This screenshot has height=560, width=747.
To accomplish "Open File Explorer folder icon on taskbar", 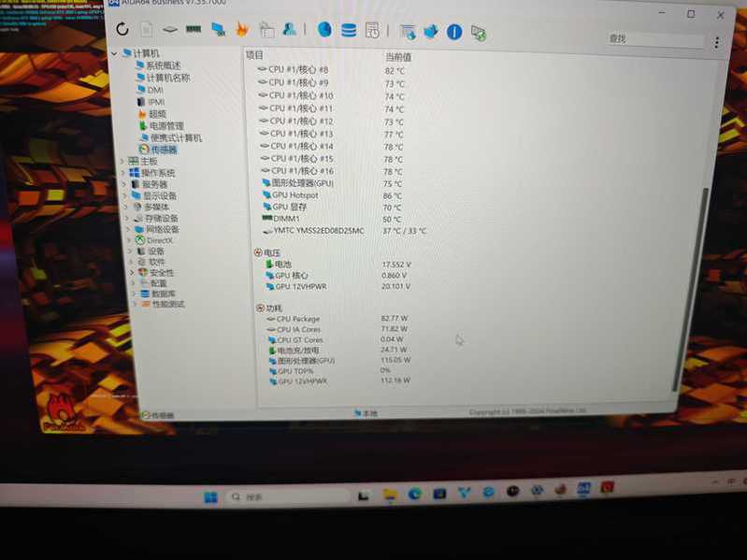I will [x=390, y=495].
